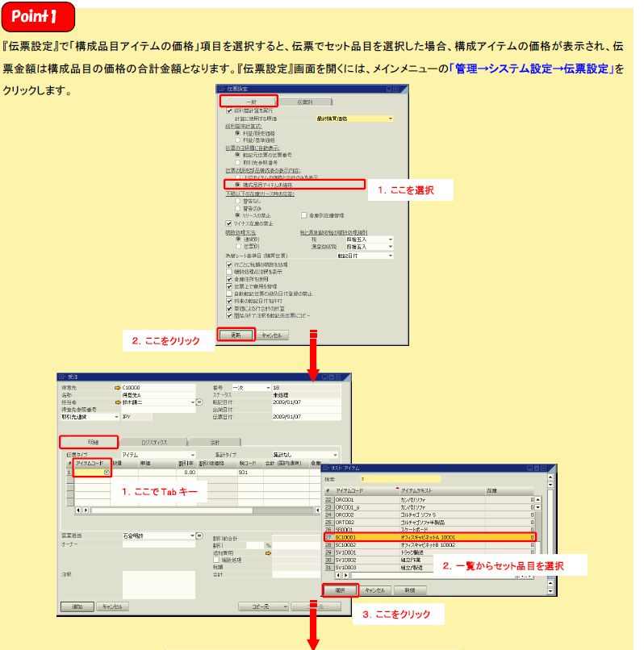Image resolution: width=644 pixels, height=650 pixels.
Task: Click 注釈 remarks text box
Action: [158, 585]
